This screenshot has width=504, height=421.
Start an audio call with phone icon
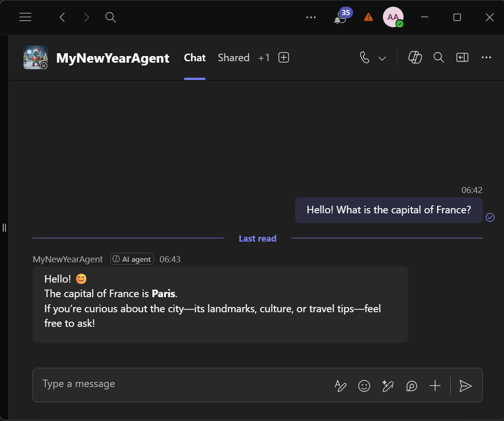364,57
